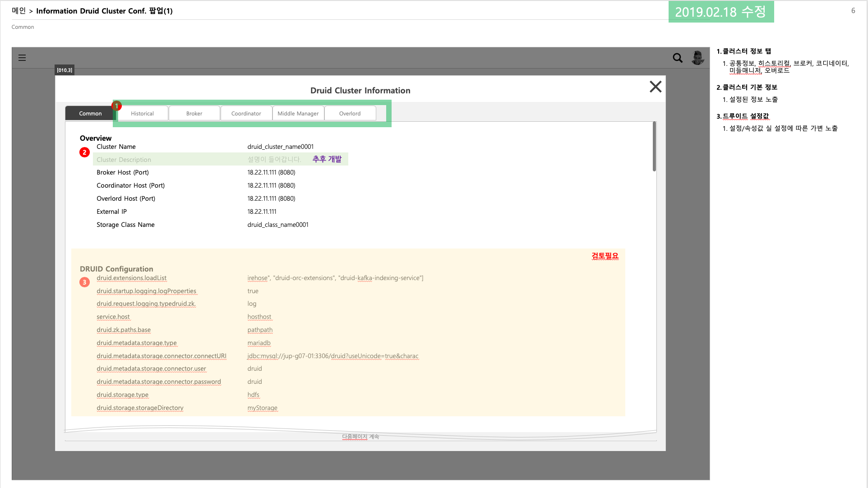Screen dimensions: 868x488
Task: Open the druid.extensions.loadList property
Action: tap(131, 278)
